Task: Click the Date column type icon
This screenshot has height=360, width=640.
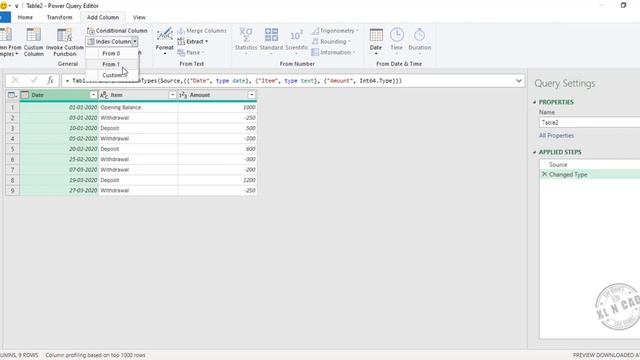Action: [25, 95]
